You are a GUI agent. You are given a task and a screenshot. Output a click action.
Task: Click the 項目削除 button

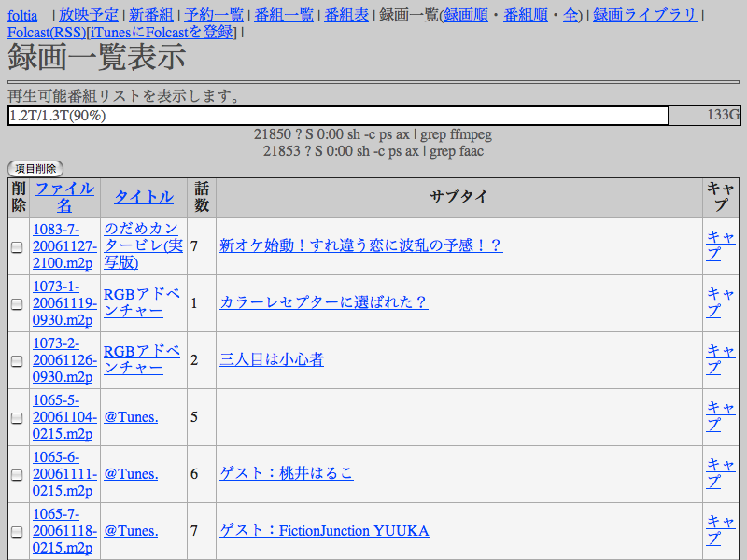coord(35,169)
